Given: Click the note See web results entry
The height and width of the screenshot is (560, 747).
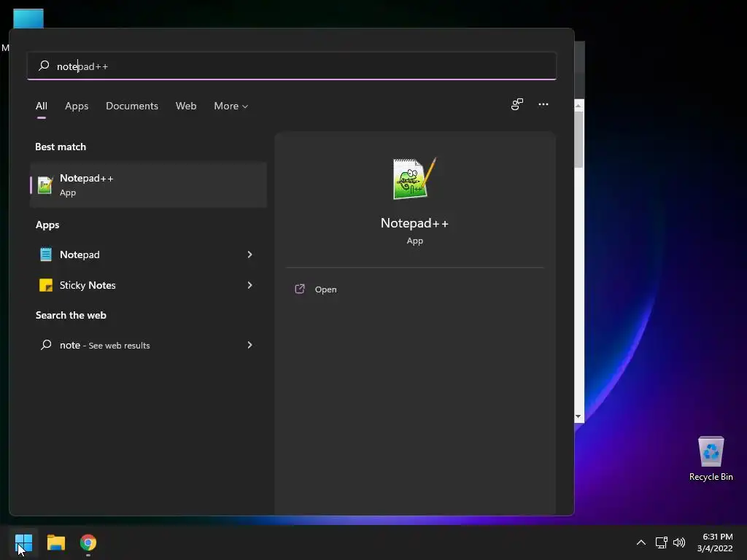Looking at the screenshot, I should click(x=148, y=345).
